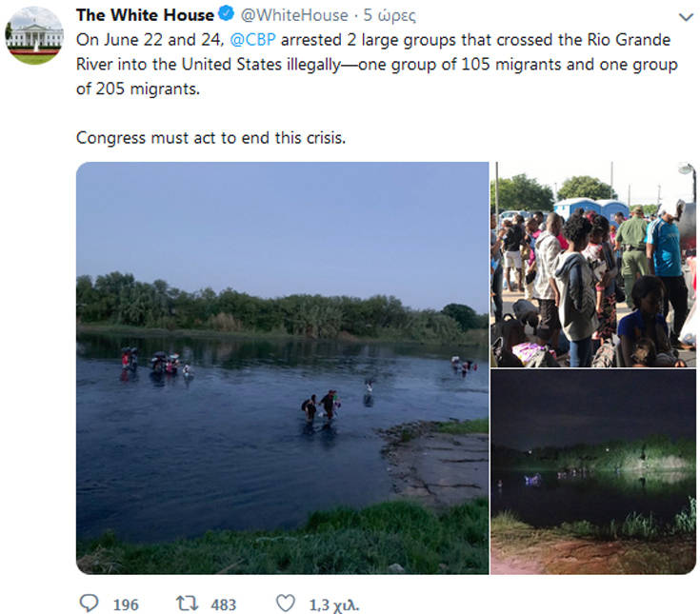The width and height of the screenshot is (700, 614).
Task: Open the daytime crowd of migrants photo
Action: tap(592, 265)
